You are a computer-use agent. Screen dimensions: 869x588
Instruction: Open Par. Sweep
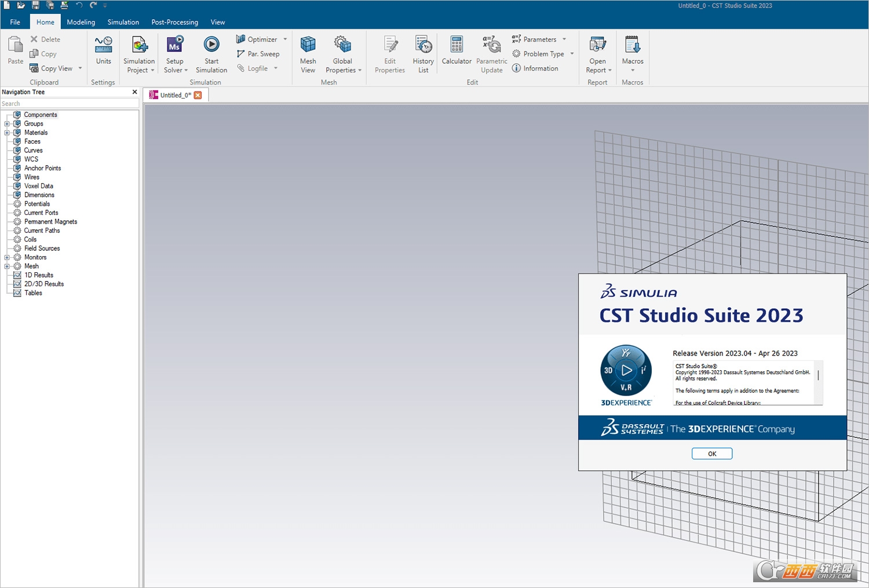(x=258, y=54)
